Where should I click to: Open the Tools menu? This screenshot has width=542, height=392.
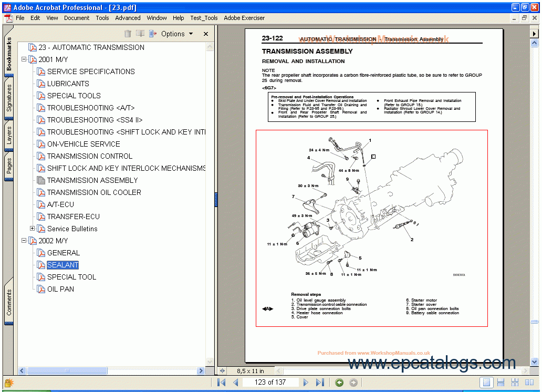102,18
